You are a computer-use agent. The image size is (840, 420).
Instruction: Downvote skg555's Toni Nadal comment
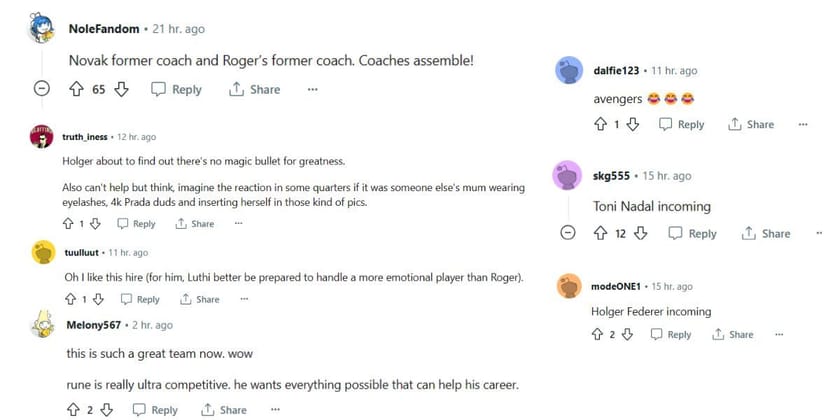click(x=641, y=233)
